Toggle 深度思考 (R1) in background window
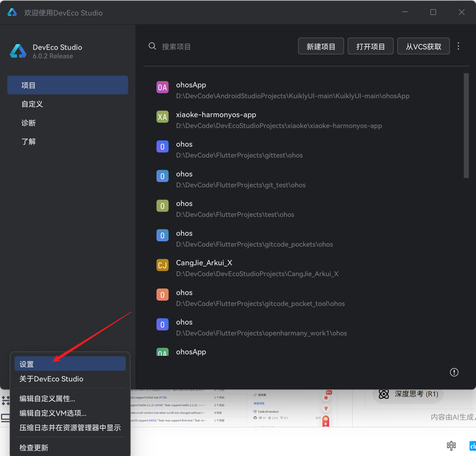Image resolution: width=476 pixels, height=456 pixels. pos(408,394)
